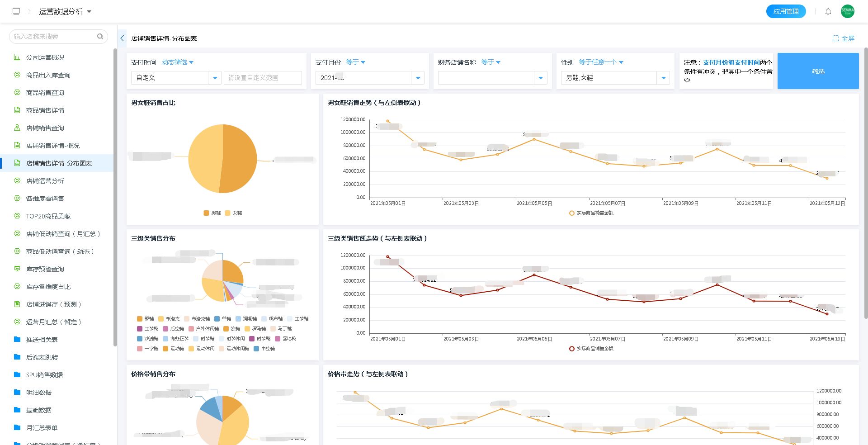Click the 应用管理 button
Image resolution: width=868 pixels, height=445 pixels.
click(x=786, y=11)
